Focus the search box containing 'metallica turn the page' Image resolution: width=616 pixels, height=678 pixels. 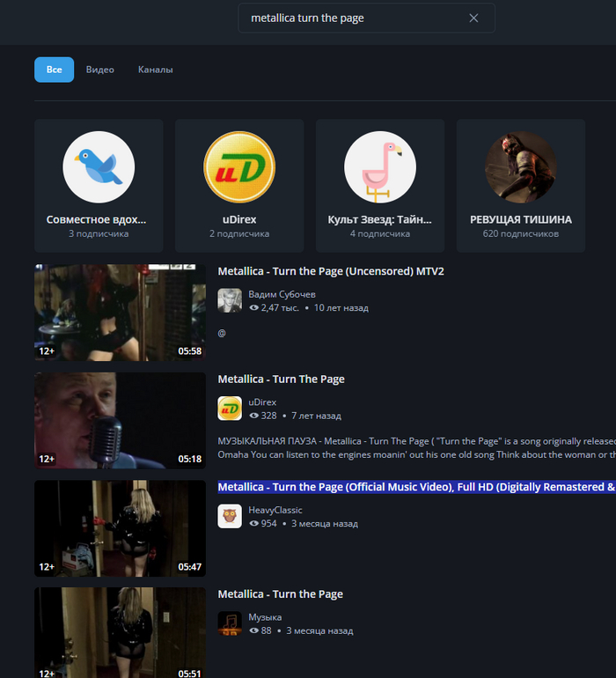pos(366,18)
